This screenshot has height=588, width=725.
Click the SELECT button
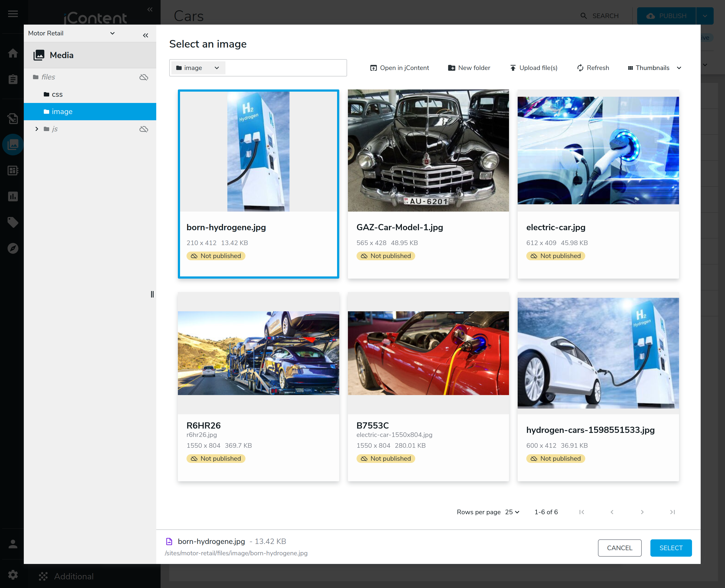point(670,548)
